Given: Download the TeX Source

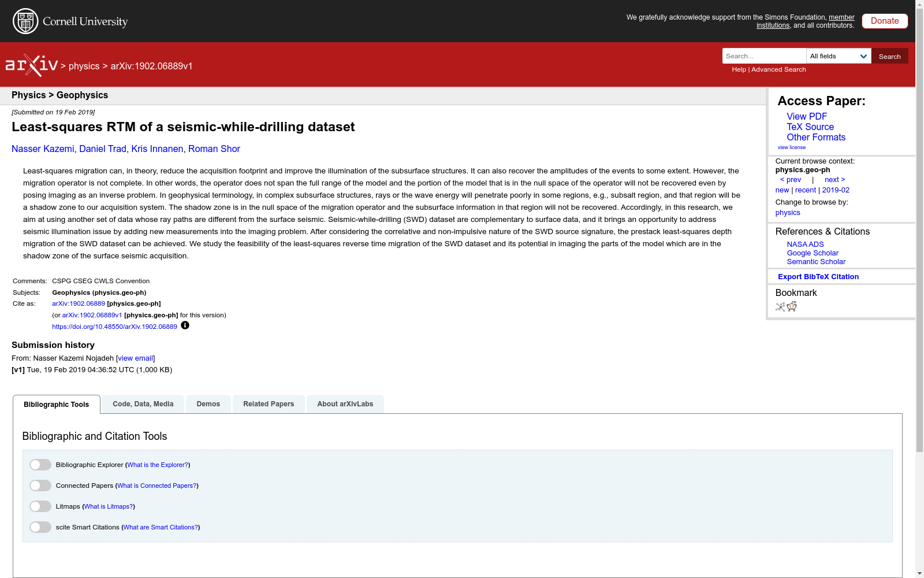Looking at the screenshot, I should (x=810, y=127).
